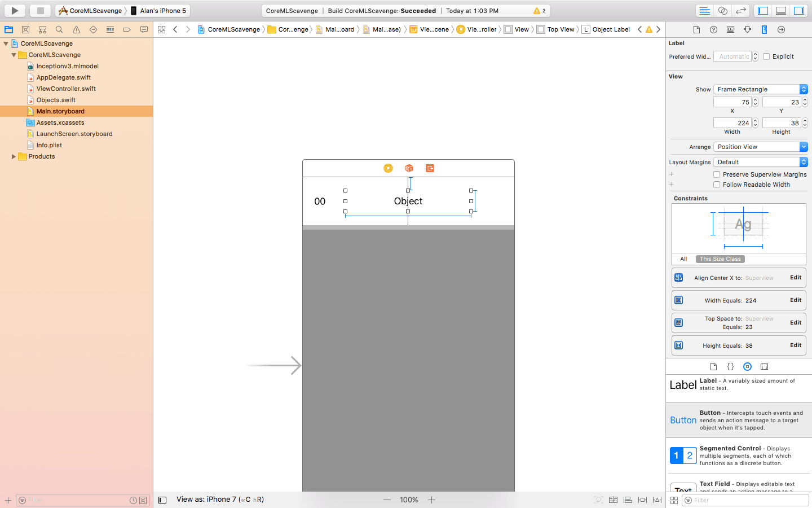
Task: Open the Frame Rectangle dropdown
Action: (760, 89)
